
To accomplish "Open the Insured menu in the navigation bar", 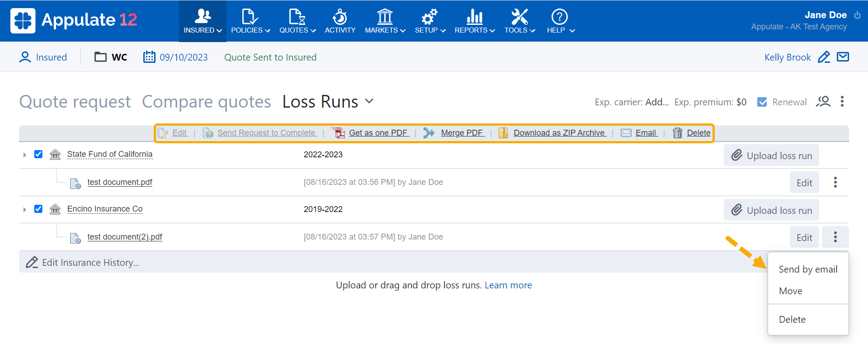I will click(x=203, y=21).
